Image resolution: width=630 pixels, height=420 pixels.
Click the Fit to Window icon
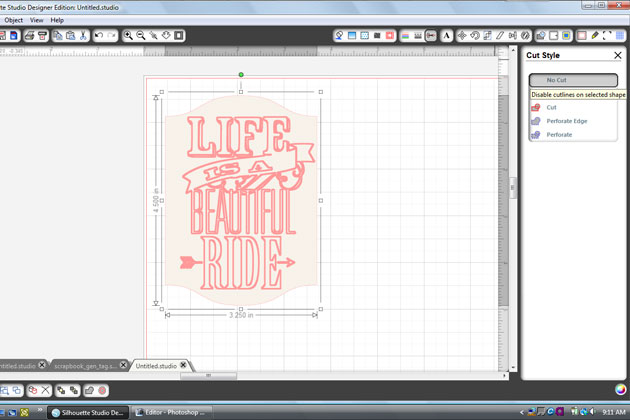179,36
